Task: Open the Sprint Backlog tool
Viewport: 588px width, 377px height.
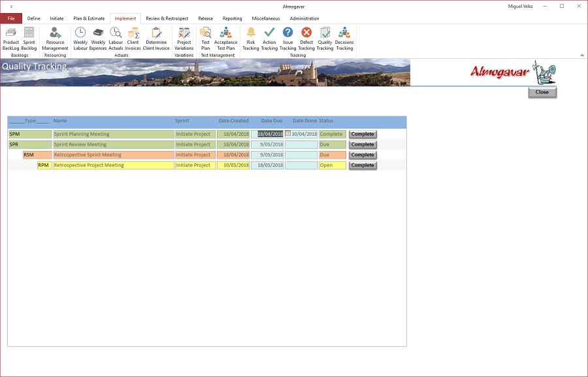Action: click(29, 39)
